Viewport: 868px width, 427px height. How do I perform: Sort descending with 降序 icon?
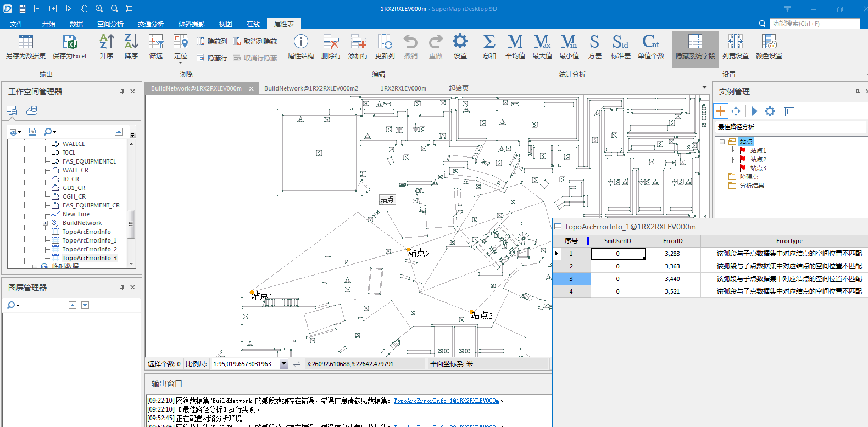click(x=131, y=47)
